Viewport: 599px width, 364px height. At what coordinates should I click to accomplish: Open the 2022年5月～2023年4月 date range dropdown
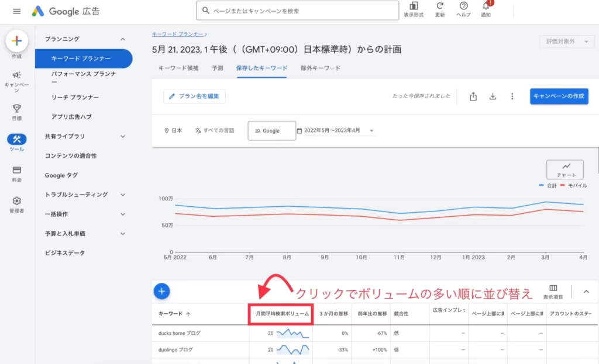pyautogui.click(x=336, y=130)
